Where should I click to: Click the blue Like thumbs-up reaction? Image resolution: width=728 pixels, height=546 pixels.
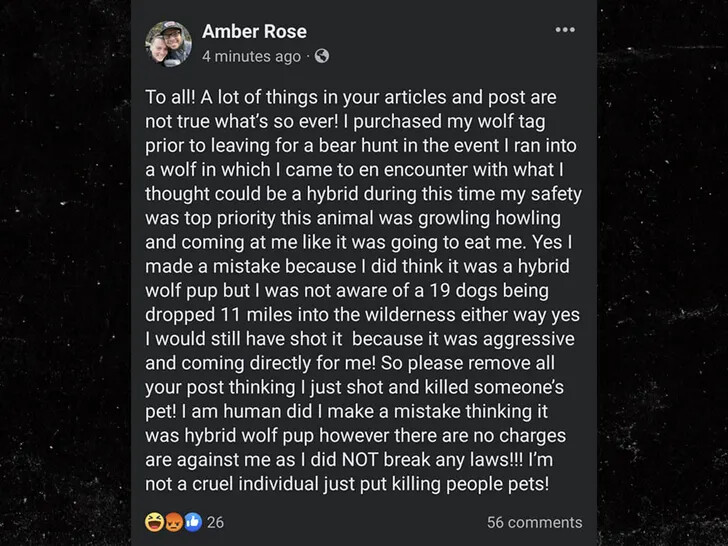[x=193, y=522]
